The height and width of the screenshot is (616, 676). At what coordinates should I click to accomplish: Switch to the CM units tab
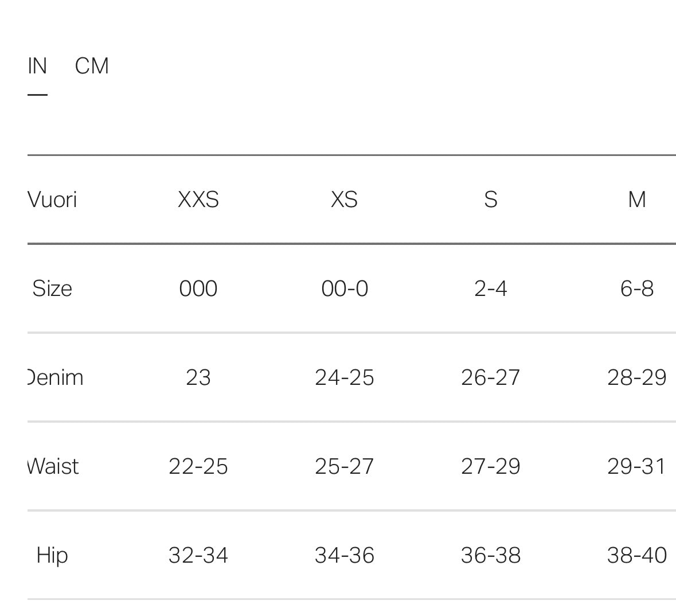[x=91, y=66]
